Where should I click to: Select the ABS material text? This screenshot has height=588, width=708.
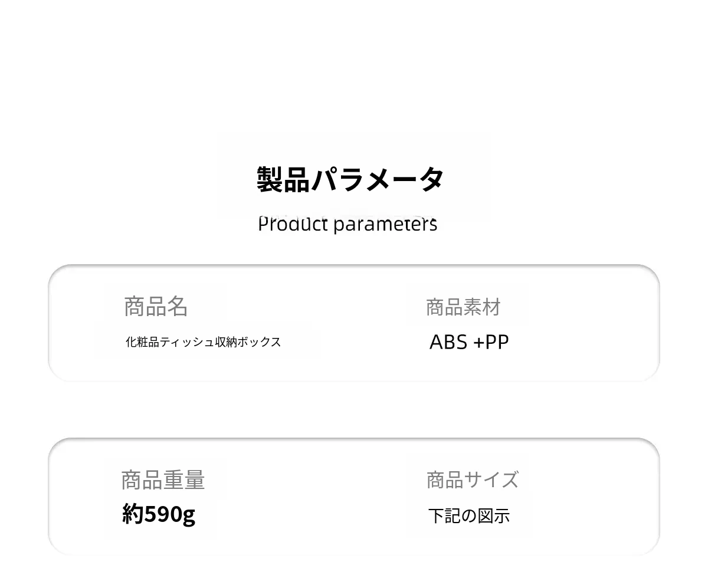448,342
